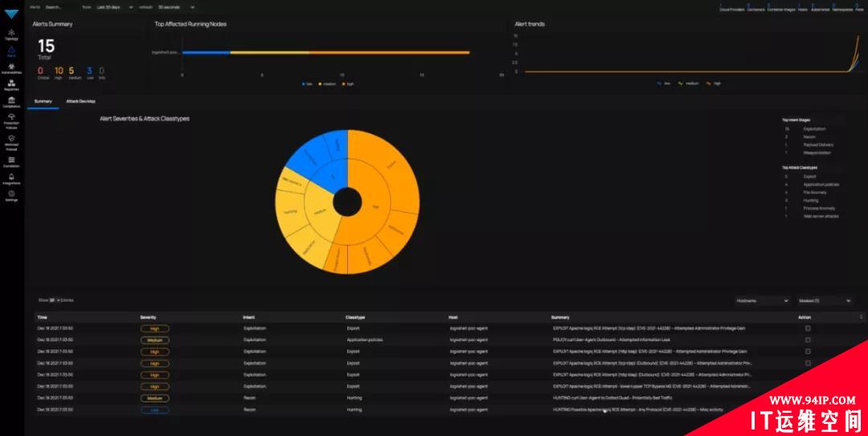
Task: Click Medium badge in POLICY curl row
Action: point(154,340)
